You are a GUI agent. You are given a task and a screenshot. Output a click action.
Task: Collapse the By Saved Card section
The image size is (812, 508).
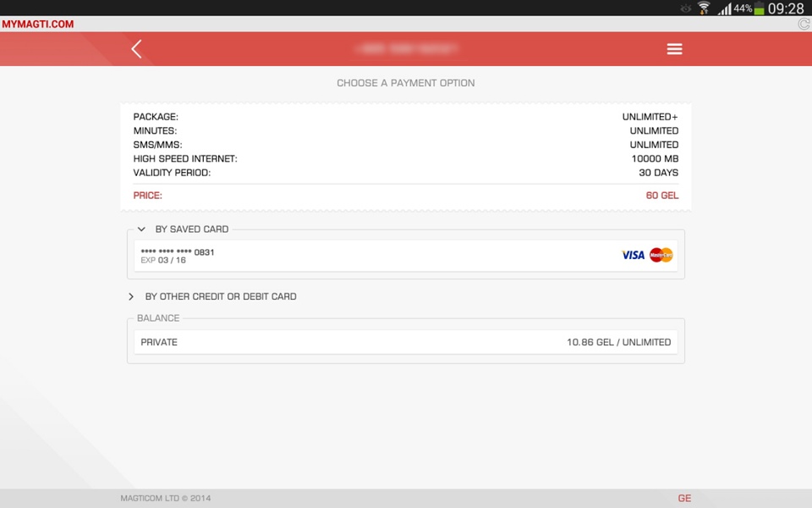click(x=141, y=229)
